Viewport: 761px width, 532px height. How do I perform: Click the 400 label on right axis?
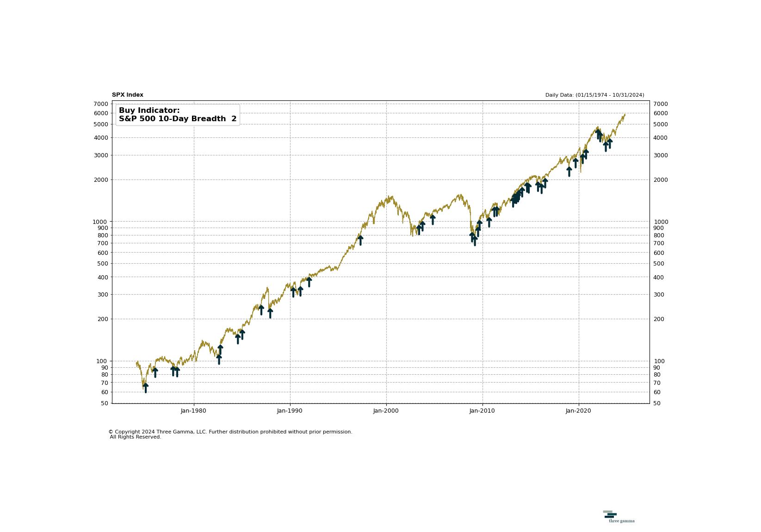659,278
